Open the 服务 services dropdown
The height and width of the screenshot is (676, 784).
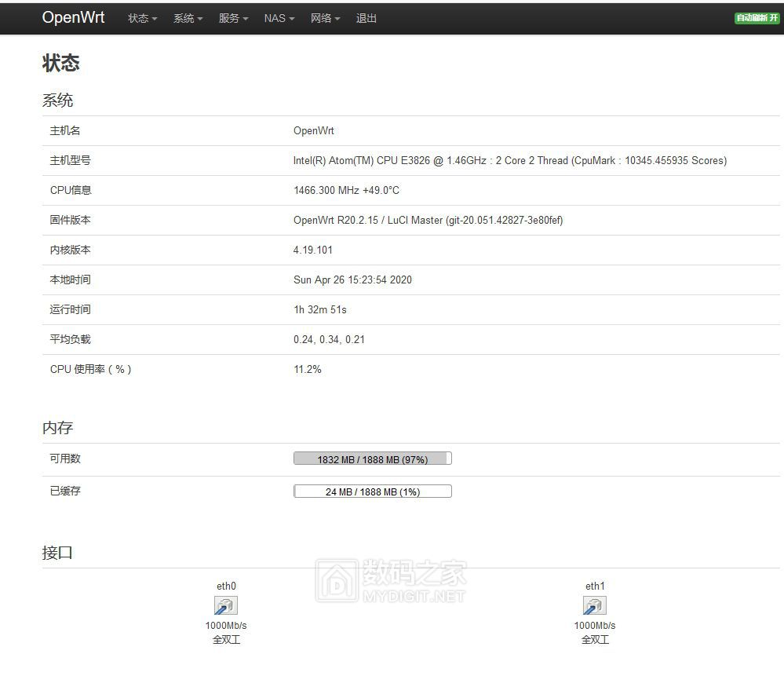[x=234, y=18]
